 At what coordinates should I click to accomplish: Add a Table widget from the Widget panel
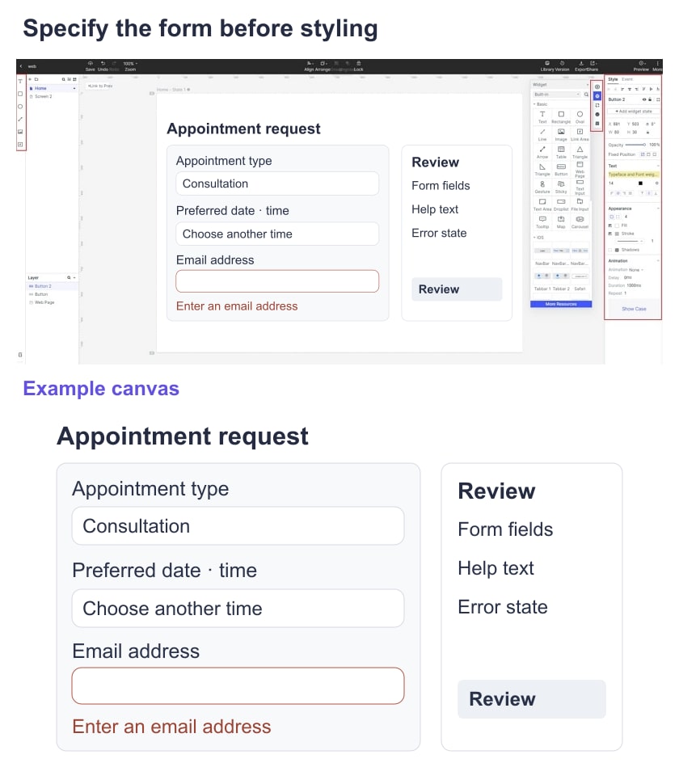pyautogui.click(x=561, y=152)
